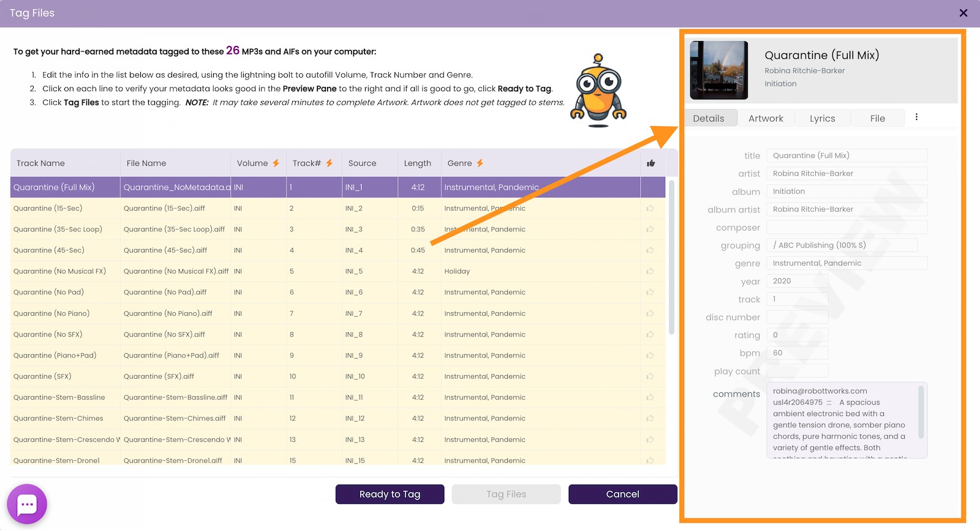Image resolution: width=980 pixels, height=530 pixels.
Task: Toggle thumbs-up for Quarantine (No Musical FX) row
Action: coord(650,271)
